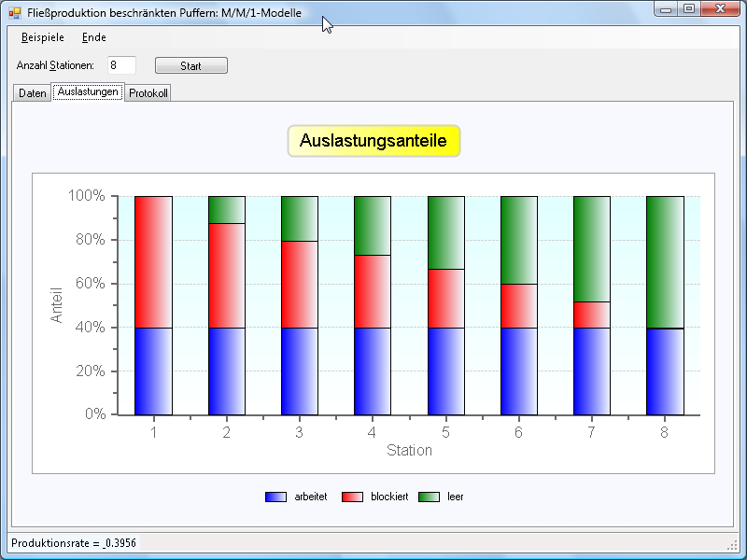
Task: Click the red blockiert legend swatch
Action: pos(352,497)
